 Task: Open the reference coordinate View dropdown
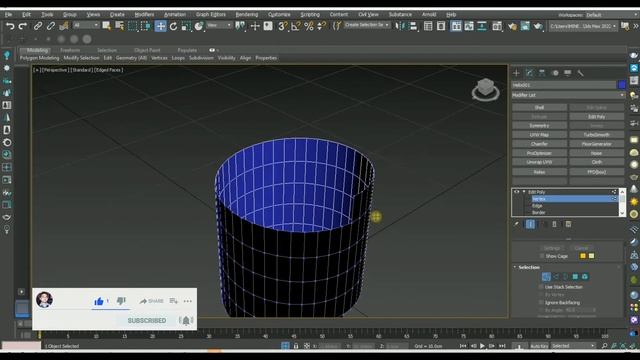[219, 25]
